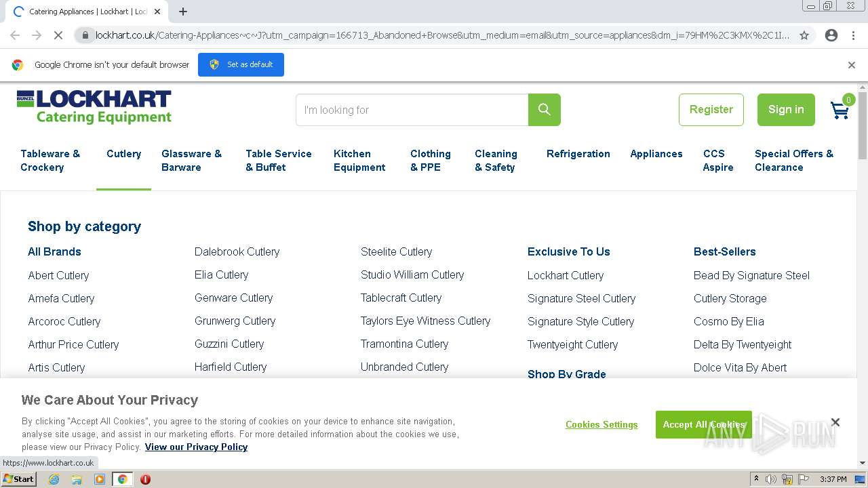Open Glassware & Barware menu

tap(191, 161)
